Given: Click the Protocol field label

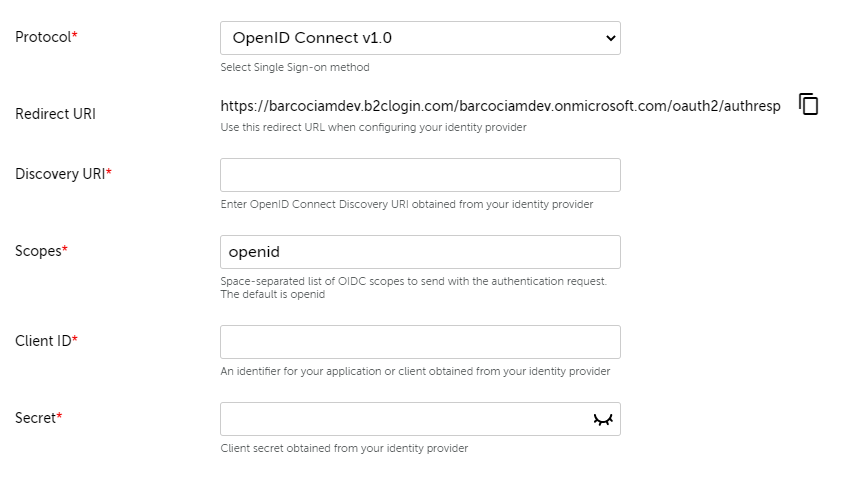Looking at the screenshot, I should (x=46, y=37).
